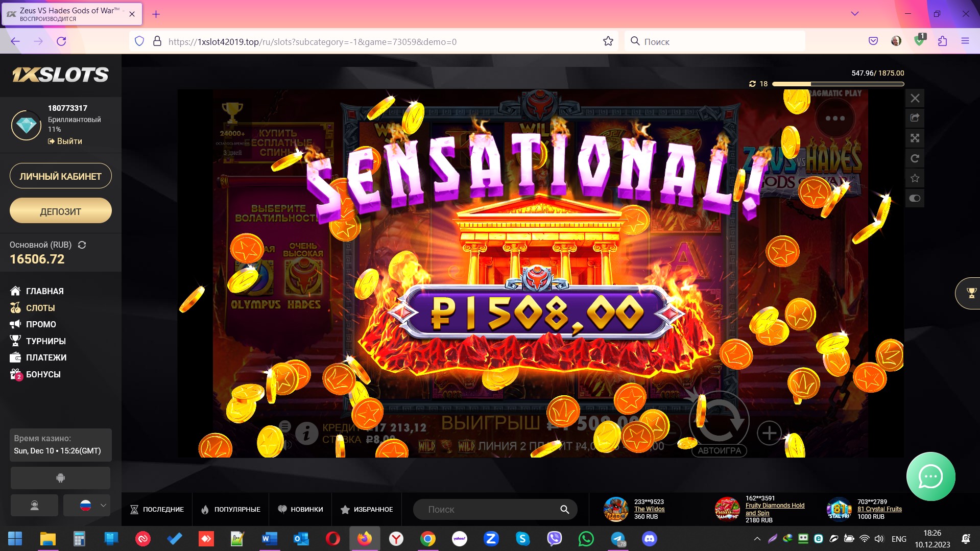The image size is (980, 551).
Task: Close the game window with X icon
Action: [915, 98]
